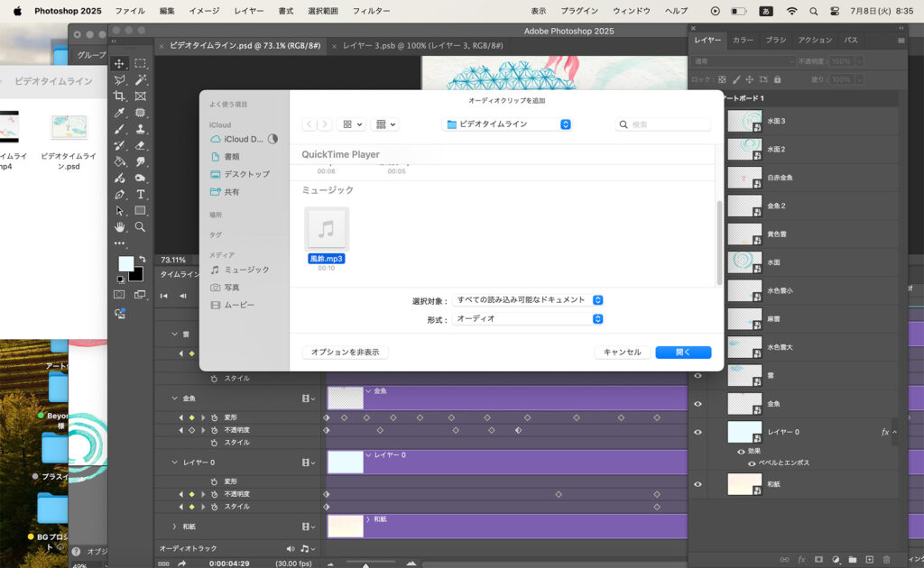Viewport: 924px width, 568px height.
Task: Mute the audio track speaker icon
Action: (291, 548)
